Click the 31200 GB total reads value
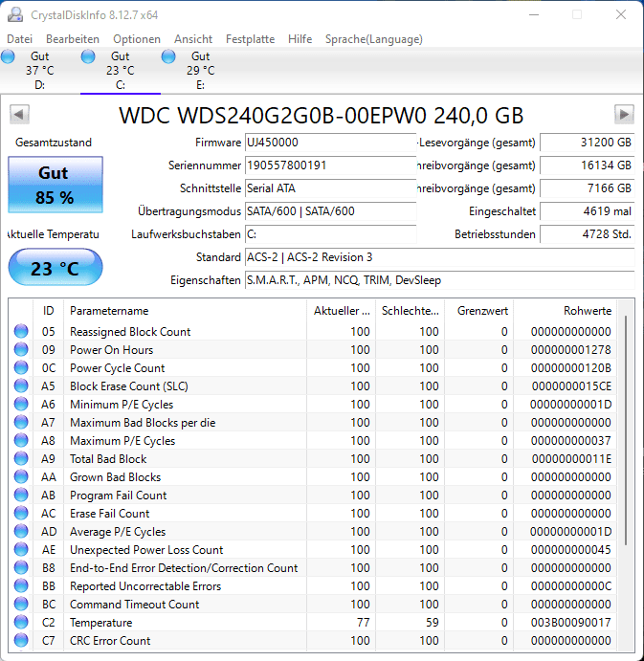 pos(588,143)
